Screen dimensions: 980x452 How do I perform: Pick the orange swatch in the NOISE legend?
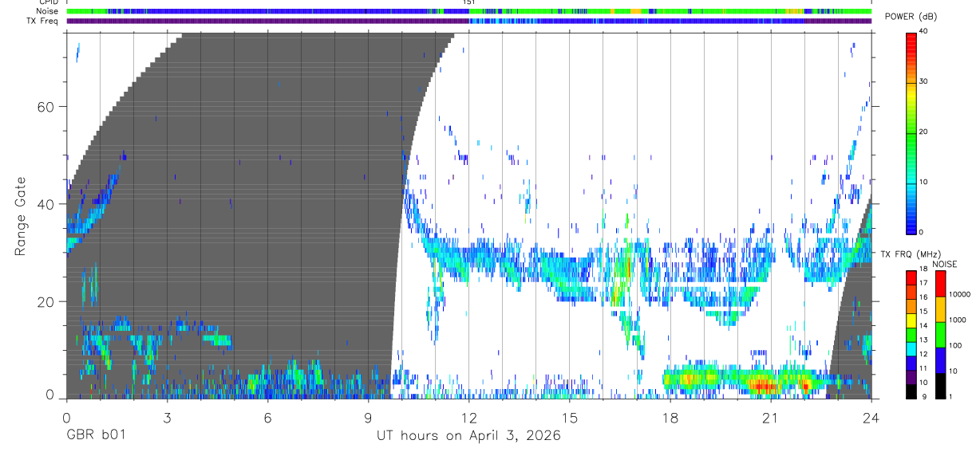click(939, 309)
